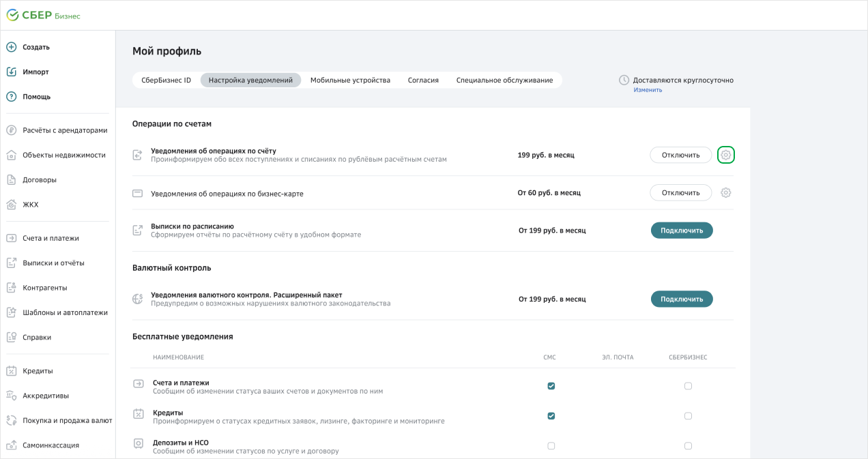Screen dimensions: 868x459
Task: Click the Помощь question mark icon
Action: [x=11, y=96]
